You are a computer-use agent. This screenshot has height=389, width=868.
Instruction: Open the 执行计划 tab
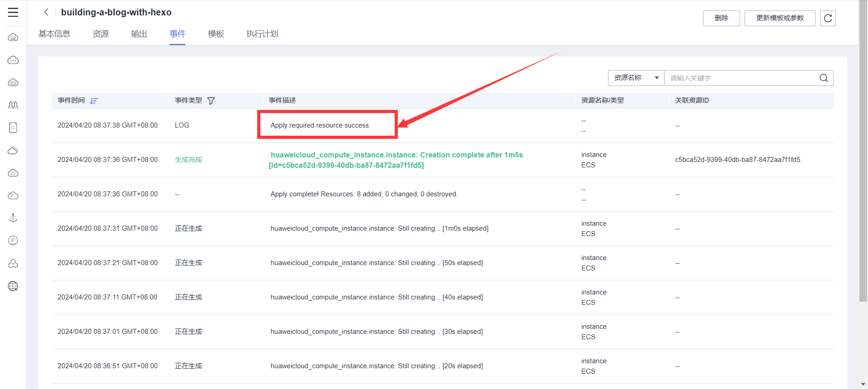[x=262, y=34]
